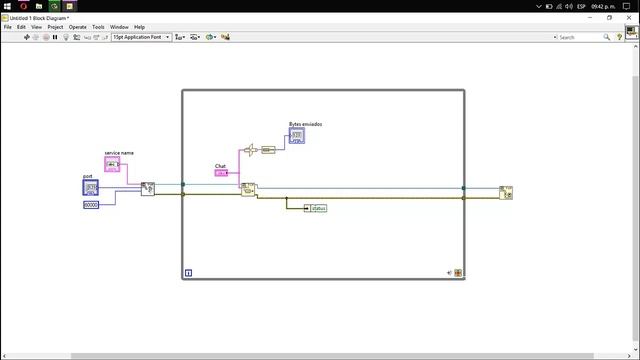Click Run Continuously in the toolbar
This screenshot has height=360, width=640.
coord(36,37)
